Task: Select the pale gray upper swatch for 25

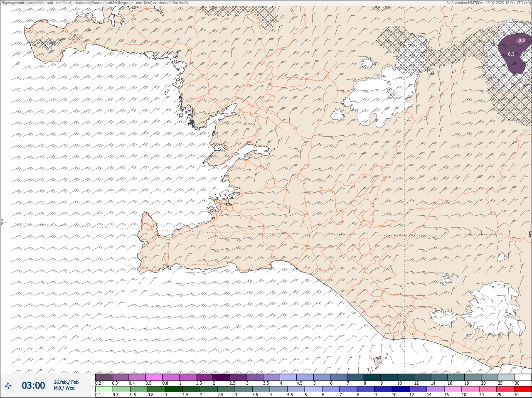Action: (506, 377)
